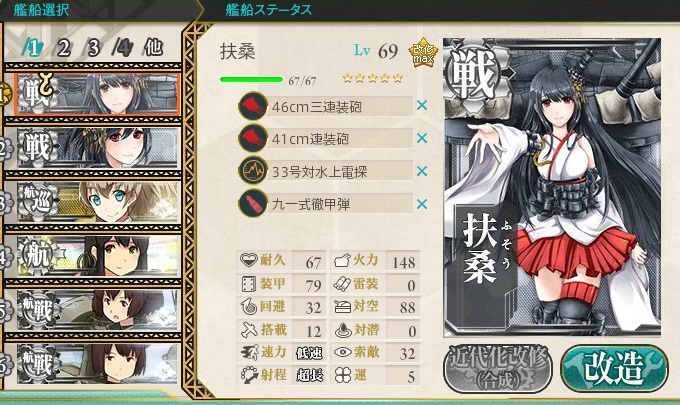Click the 46cm三連装砲 main gun icon
Image resolution: width=680 pixels, height=405 pixels.
[253, 106]
